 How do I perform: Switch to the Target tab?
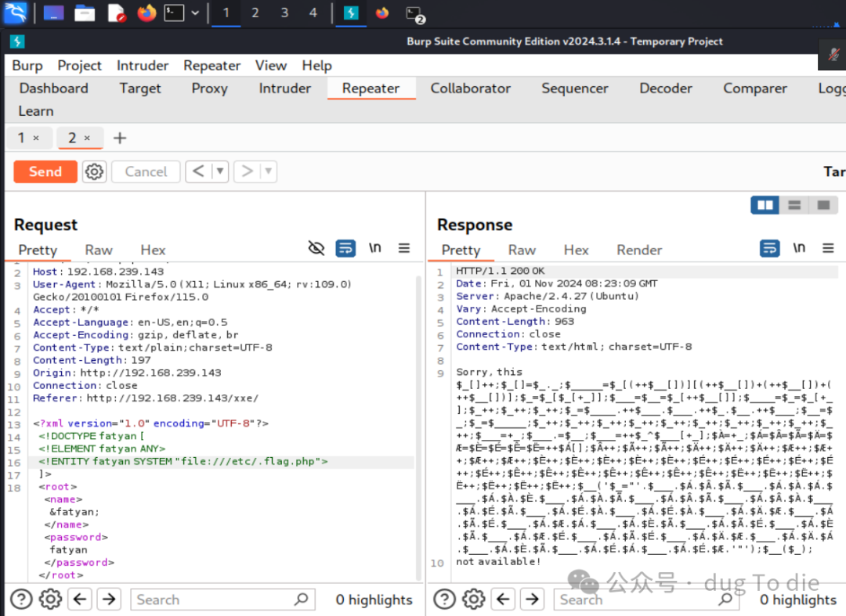point(140,88)
